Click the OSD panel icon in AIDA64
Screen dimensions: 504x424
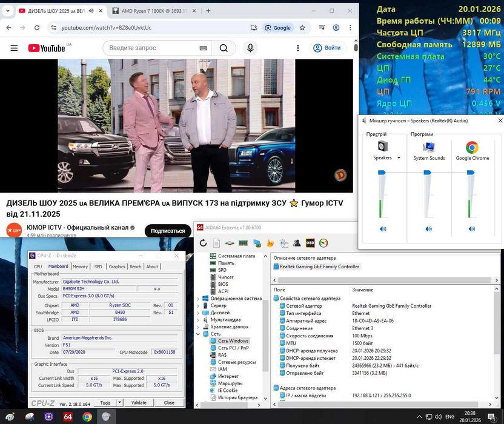310,243
